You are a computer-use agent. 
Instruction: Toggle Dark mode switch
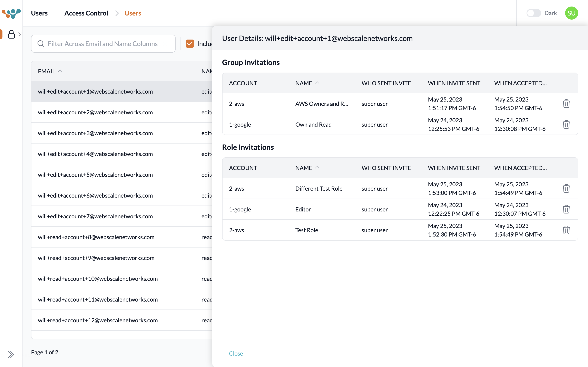pyautogui.click(x=533, y=13)
